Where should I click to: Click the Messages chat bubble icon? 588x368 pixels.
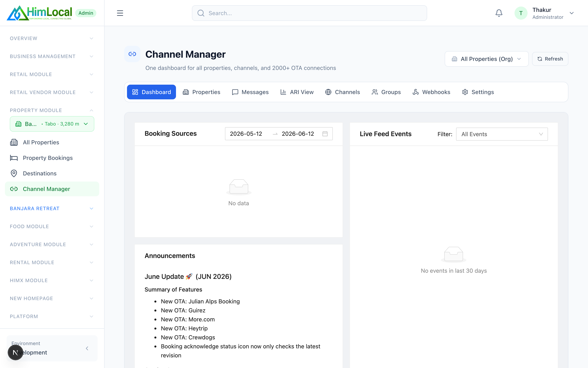coord(235,92)
